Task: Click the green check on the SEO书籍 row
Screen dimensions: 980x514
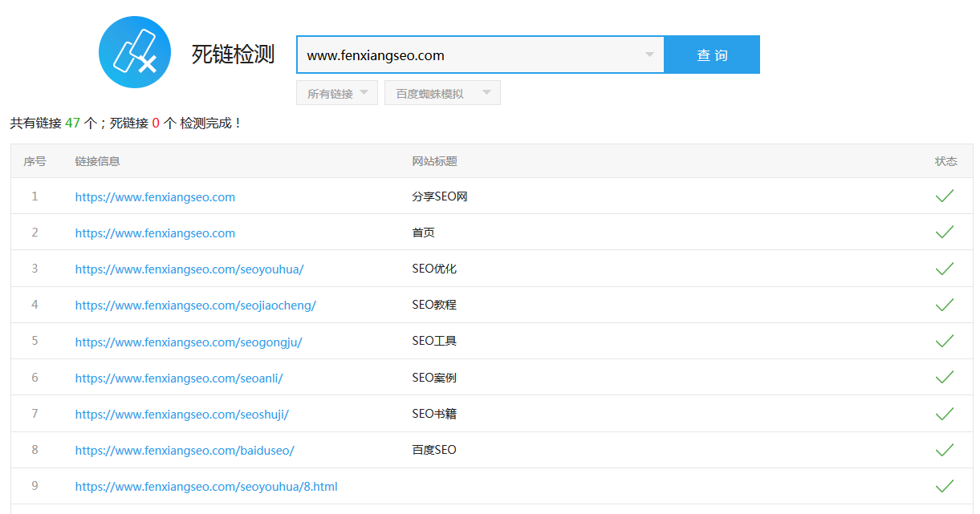Action: pyautogui.click(x=945, y=412)
